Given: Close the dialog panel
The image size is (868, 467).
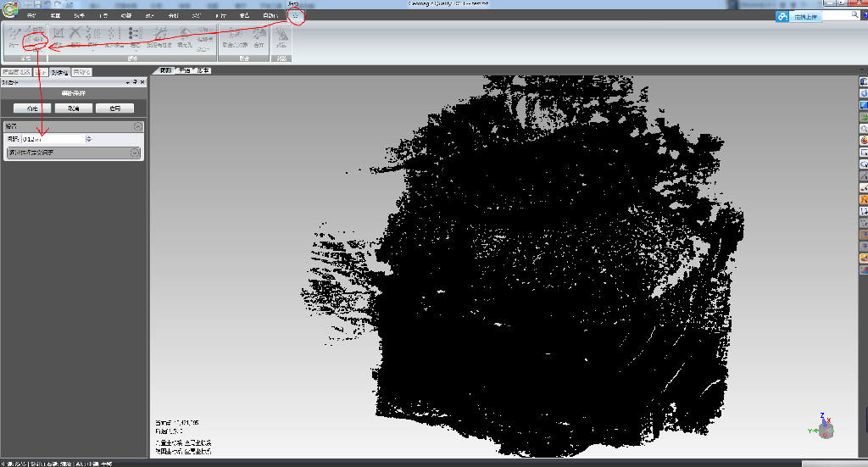Looking at the screenshot, I should pyautogui.click(x=142, y=82).
